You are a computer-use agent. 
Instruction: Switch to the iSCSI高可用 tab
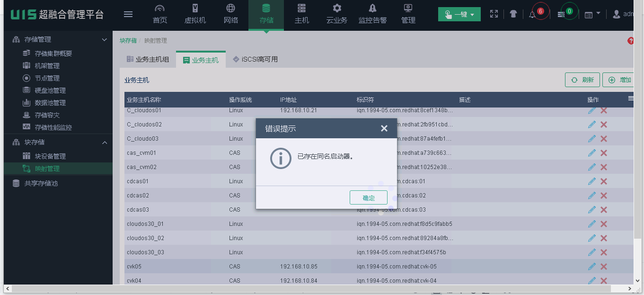click(255, 59)
